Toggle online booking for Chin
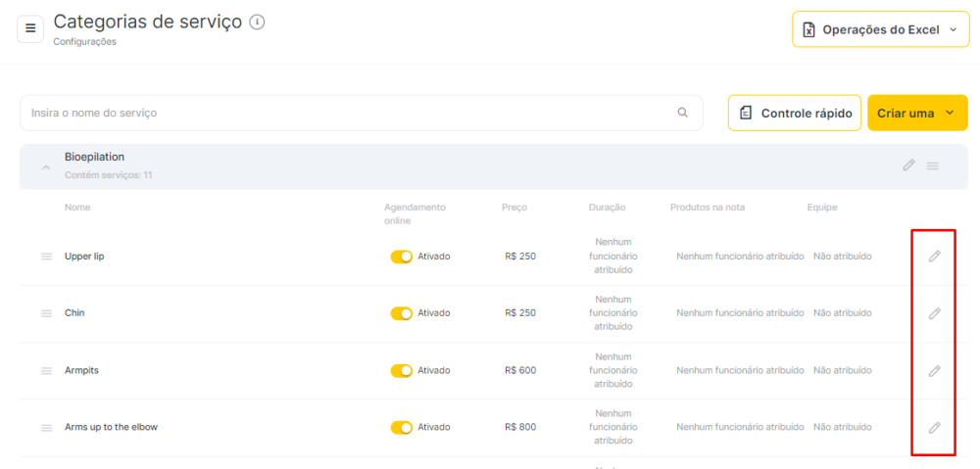Image resolution: width=980 pixels, height=469 pixels. 401,313
